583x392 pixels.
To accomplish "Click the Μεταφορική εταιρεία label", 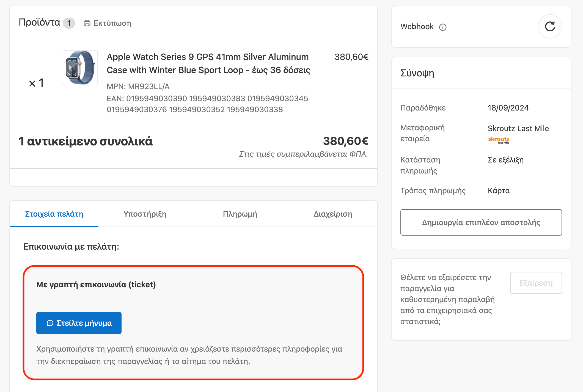I will [422, 133].
